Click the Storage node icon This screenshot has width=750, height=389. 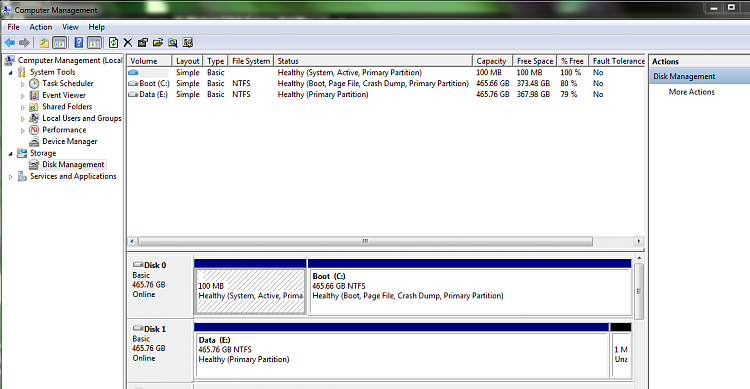[x=22, y=153]
